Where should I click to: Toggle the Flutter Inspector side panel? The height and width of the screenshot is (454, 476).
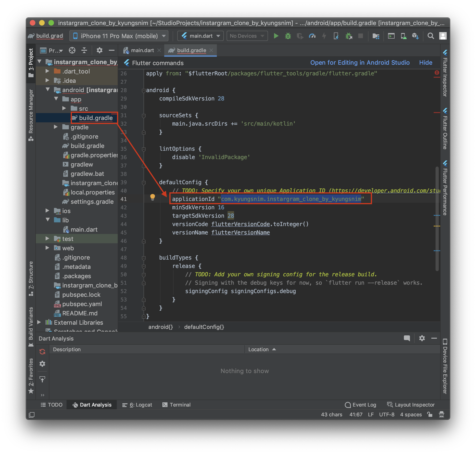tap(445, 73)
